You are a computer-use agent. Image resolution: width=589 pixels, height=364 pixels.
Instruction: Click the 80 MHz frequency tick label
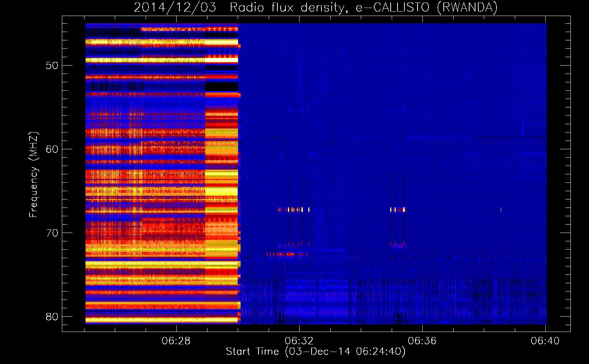coord(52,317)
